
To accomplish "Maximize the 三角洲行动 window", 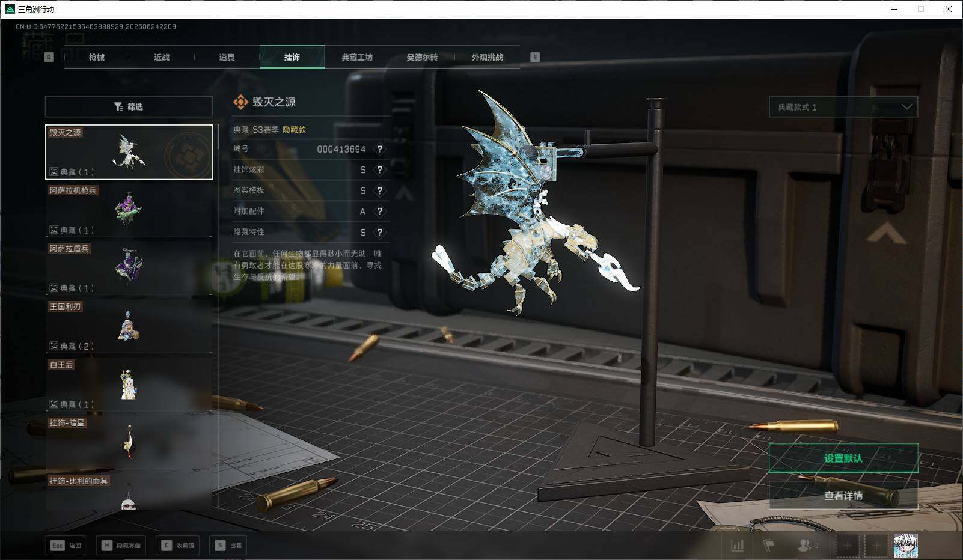I will 921,9.
